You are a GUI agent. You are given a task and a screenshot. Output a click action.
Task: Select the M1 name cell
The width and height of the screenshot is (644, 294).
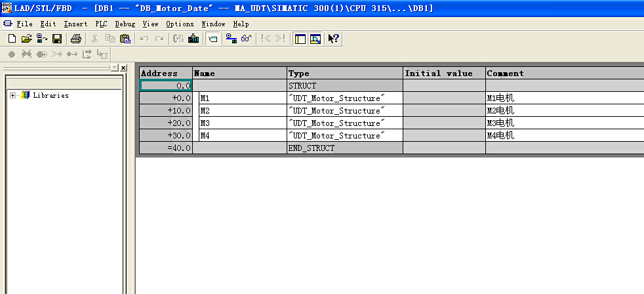click(243, 98)
